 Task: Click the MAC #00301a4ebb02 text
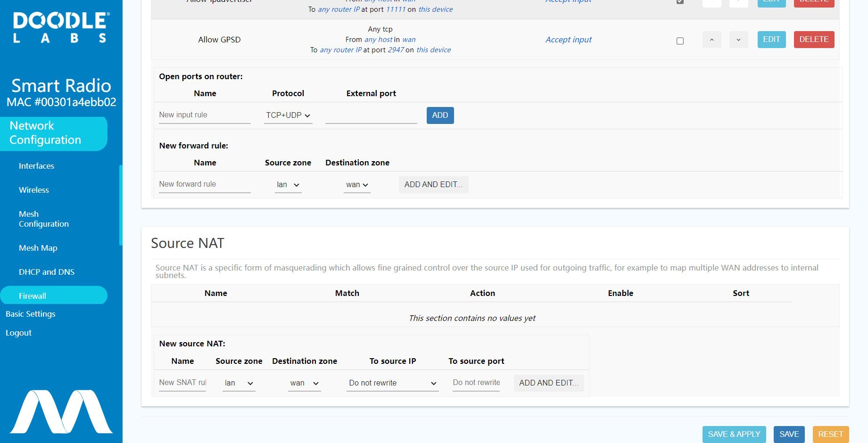click(x=61, y=102)
